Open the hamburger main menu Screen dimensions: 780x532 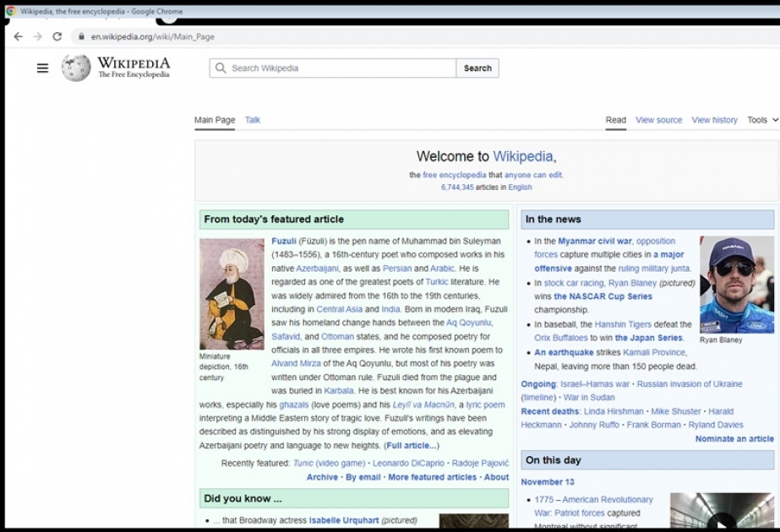43,68
